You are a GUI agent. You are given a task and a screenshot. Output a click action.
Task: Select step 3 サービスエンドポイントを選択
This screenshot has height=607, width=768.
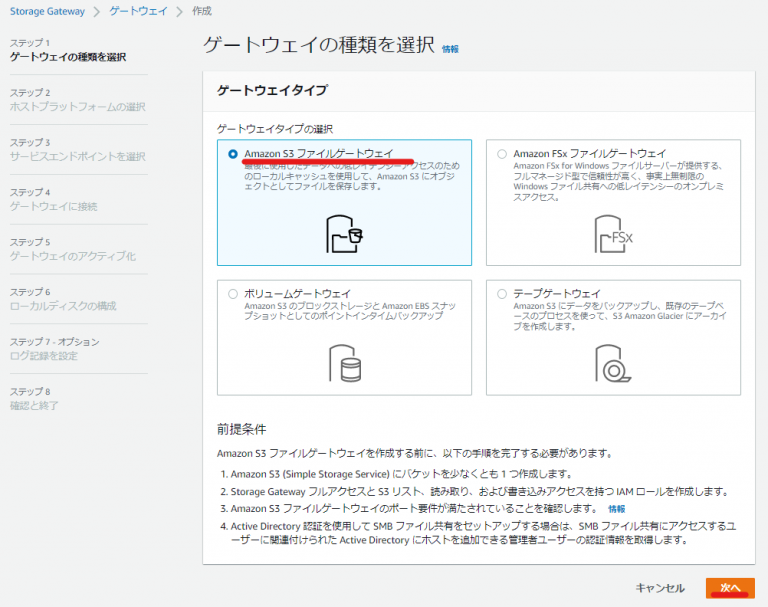(78, 157)
